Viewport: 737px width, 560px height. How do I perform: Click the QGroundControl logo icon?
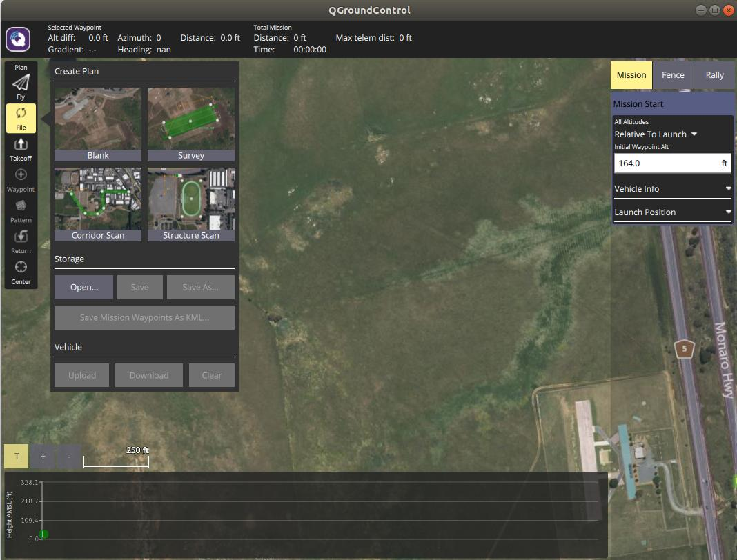(17, 39)
